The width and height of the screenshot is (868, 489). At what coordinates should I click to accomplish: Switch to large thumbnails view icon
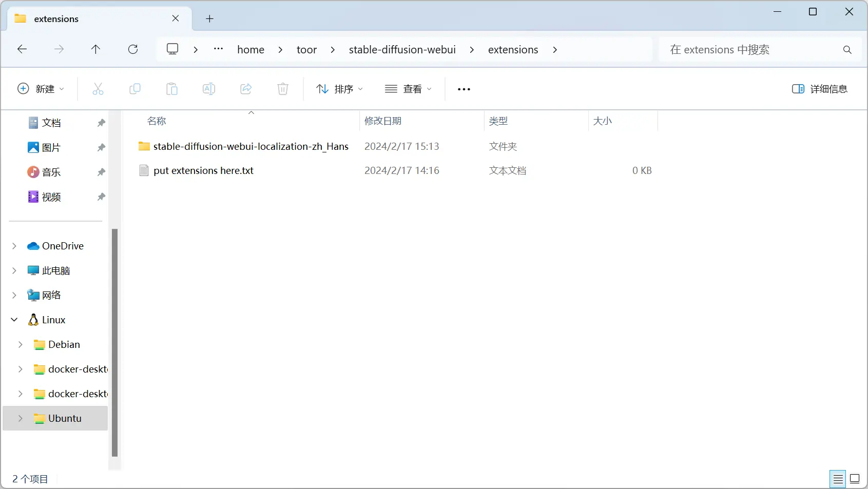tap(855, 479)
